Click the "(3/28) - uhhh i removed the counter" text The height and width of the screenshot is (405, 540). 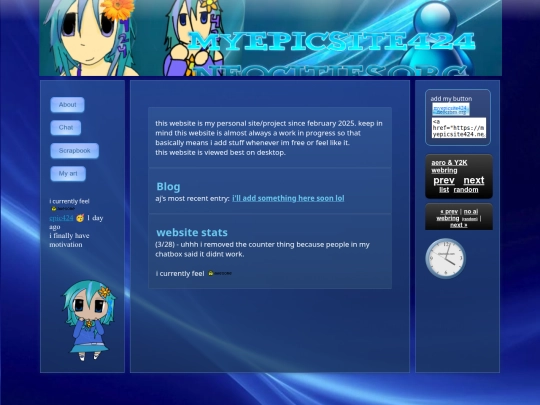tap(262, 249)
